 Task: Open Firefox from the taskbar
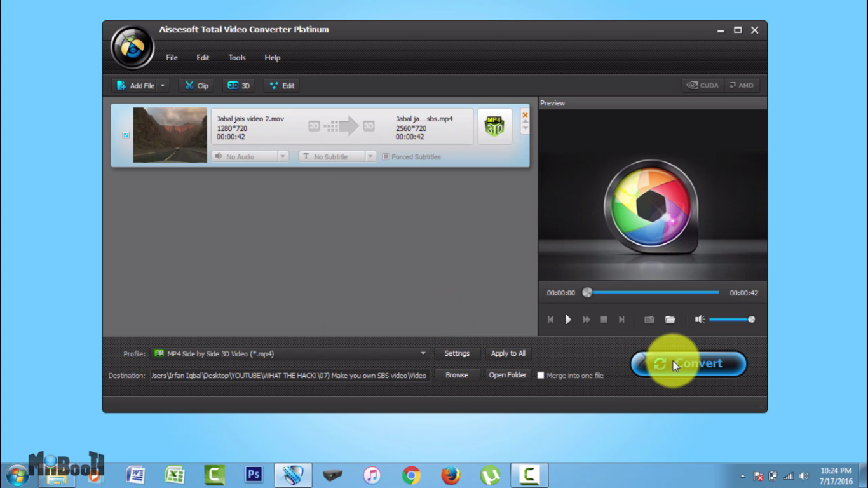451,475
